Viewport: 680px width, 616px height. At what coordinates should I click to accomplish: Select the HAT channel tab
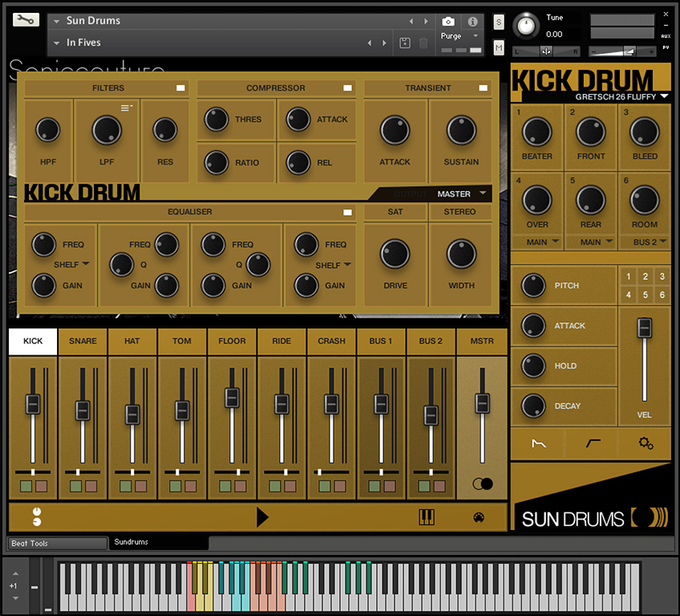tap(132, 342)
